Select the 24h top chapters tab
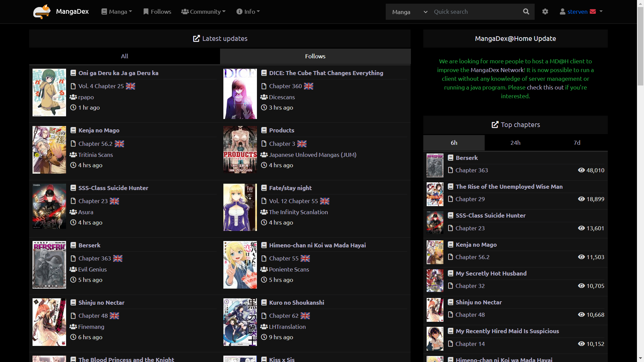The width and height of the screenshot is (644, 362). pos(516,143)
